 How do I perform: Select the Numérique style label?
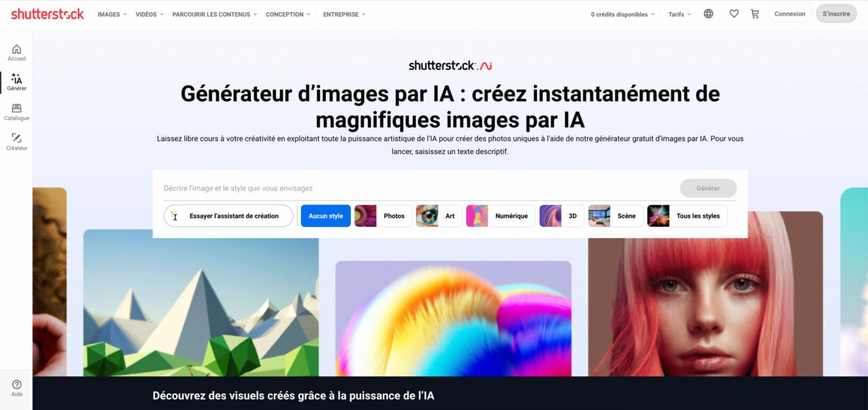coord(512,216)
